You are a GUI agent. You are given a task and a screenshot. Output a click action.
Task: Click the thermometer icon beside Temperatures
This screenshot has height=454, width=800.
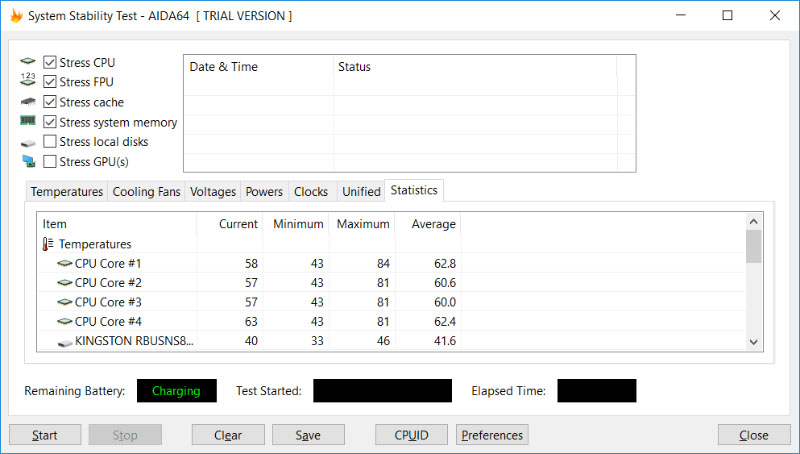[48, 244]
